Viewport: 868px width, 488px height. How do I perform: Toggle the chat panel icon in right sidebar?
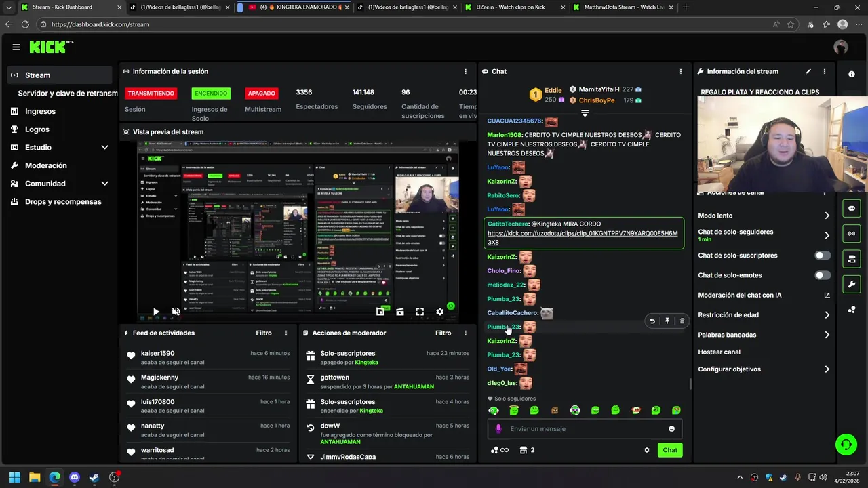[x=852, y=208]
